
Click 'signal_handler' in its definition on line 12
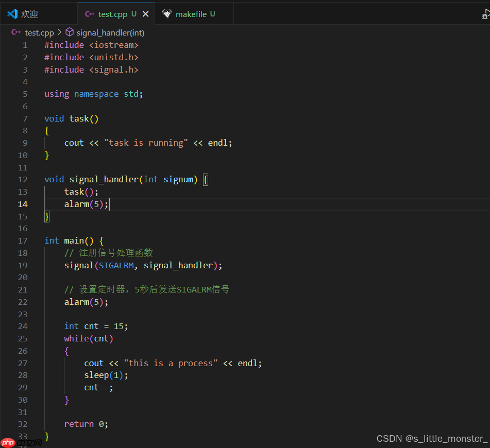pos(104,180)
